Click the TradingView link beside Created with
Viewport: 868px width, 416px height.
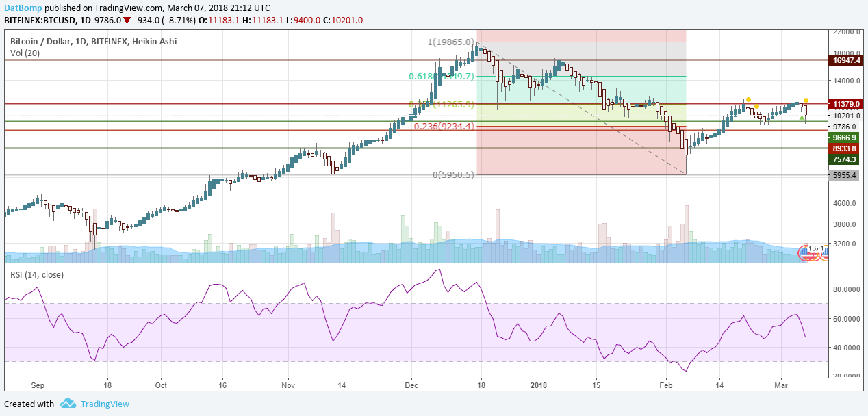pos(105,404)
